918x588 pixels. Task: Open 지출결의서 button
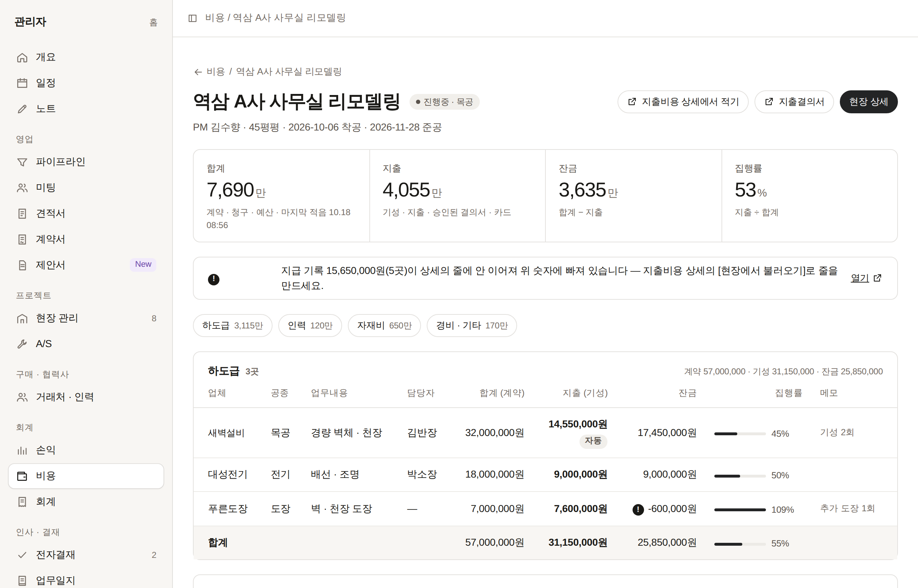[794, 102]
